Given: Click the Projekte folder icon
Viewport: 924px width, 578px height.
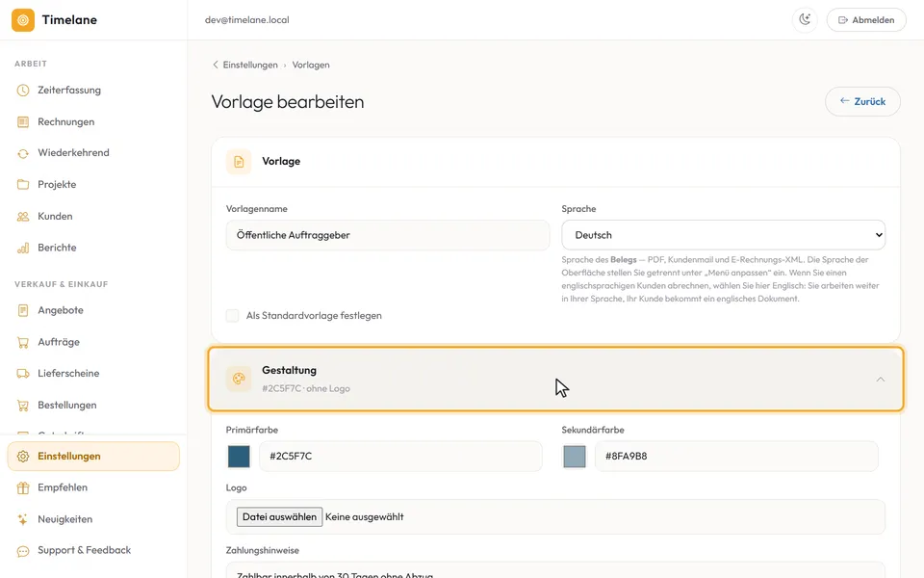Looking at the screenshot, I should [x=23, y=185].
